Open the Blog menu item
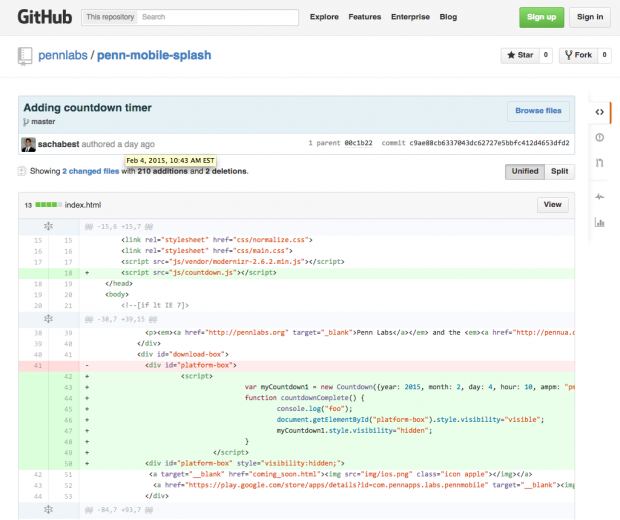Image resolution: width=620 pixels, height=520 pixels. coord(448,17)
